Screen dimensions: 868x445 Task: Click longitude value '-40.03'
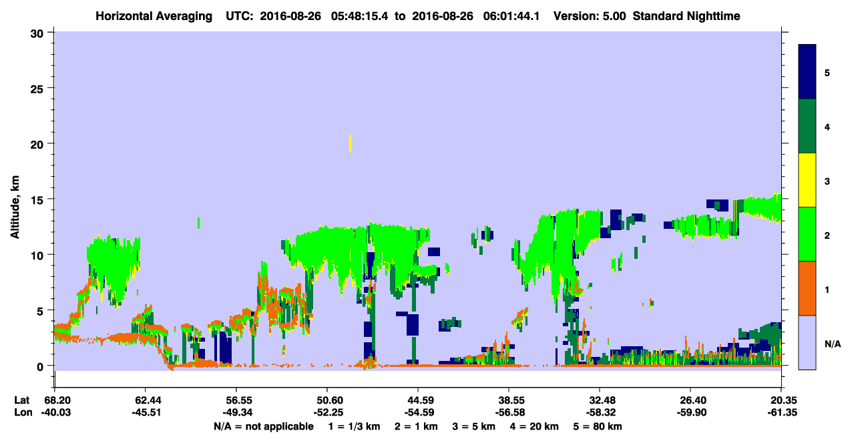click(55, 412)
